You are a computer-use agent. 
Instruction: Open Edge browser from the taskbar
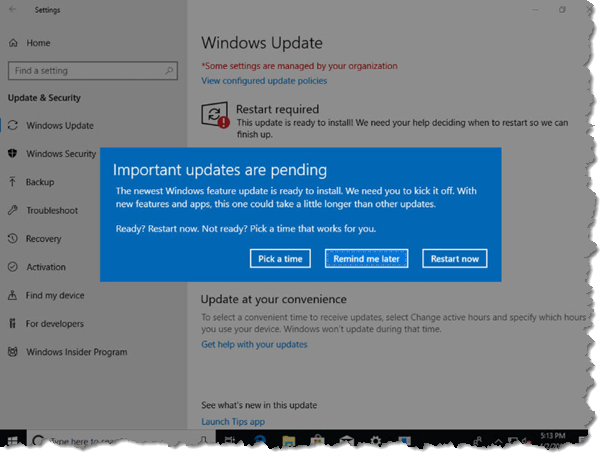[260, 441]
